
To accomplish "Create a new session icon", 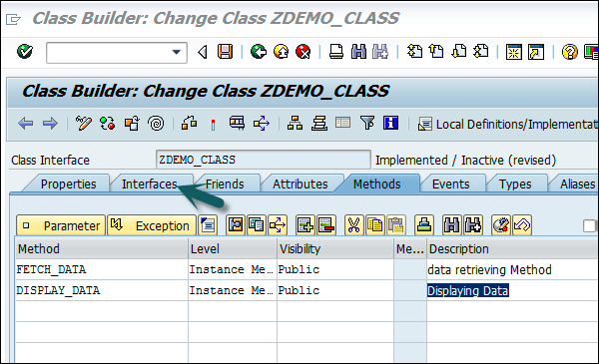I will [514, 52].
